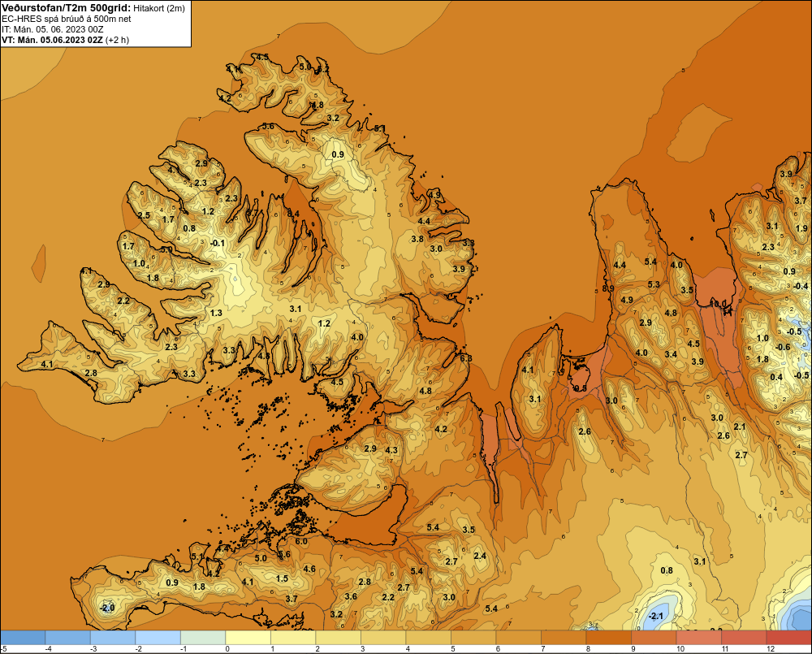Click the temperature value '-0.1'
Viewport: 812px width, 654px height.
tap(218, 243)
